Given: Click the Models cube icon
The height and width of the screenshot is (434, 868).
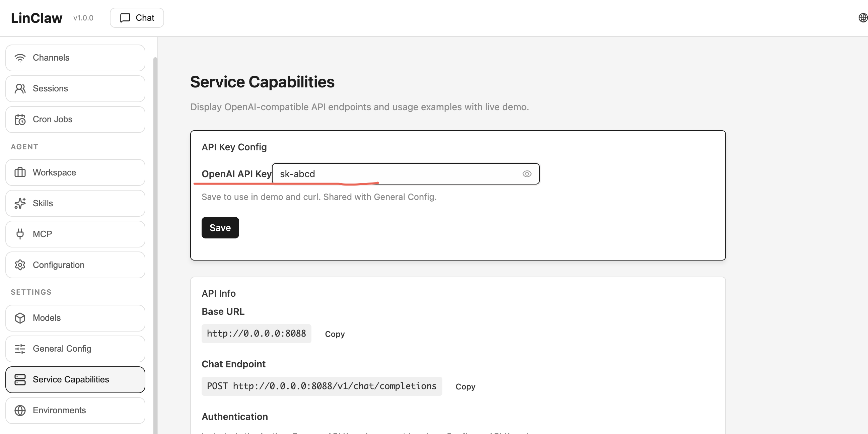Looking at the screenshot, I should coord(20,318).
